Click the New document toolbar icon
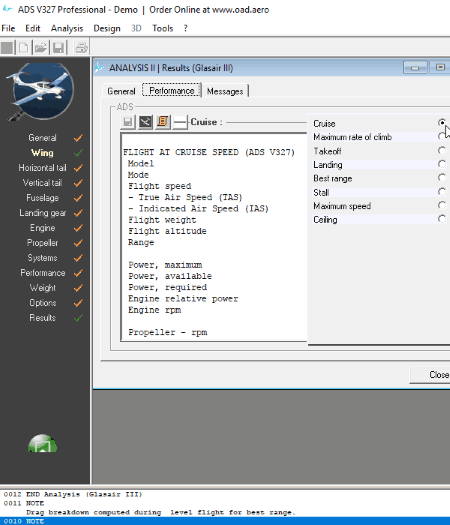 [x=23, y=48]
